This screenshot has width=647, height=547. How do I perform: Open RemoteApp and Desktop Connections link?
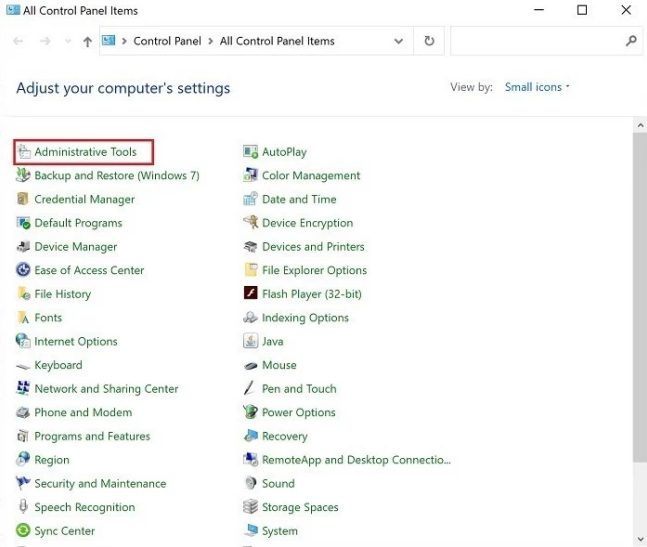[357, 460]
